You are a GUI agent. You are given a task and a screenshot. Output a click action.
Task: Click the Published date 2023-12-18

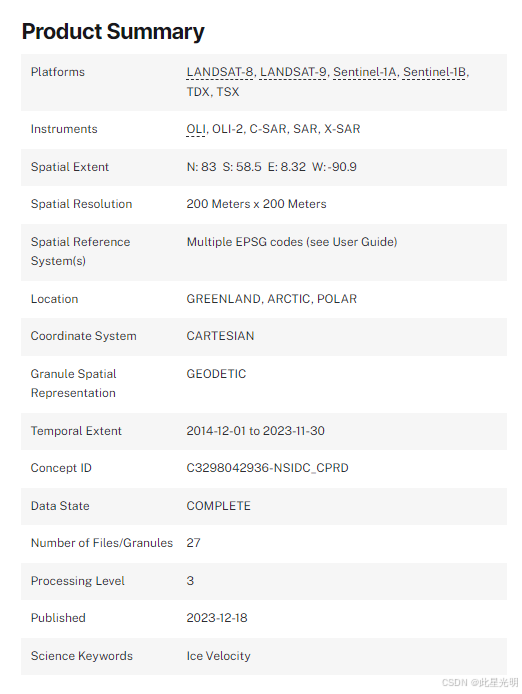(x=217, y=618)
